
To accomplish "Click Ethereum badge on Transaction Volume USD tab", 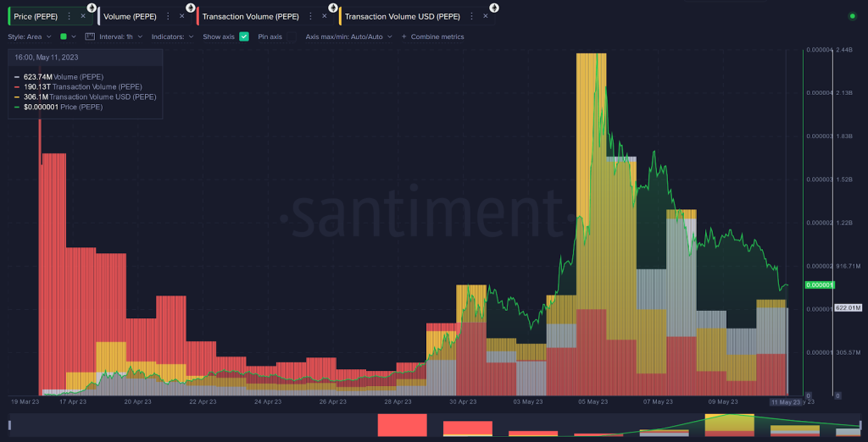I will tap(492, 8).
